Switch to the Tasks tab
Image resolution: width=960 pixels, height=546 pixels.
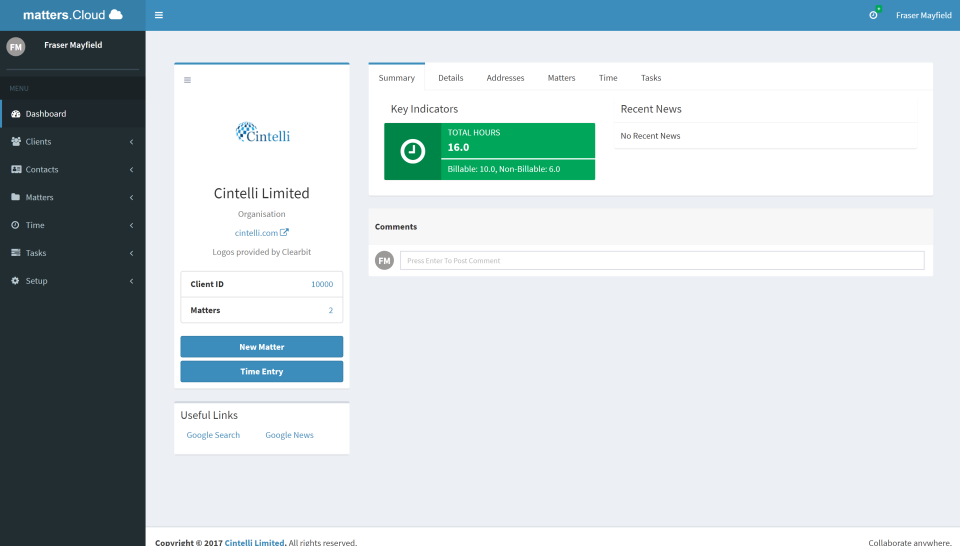point(651,78)
